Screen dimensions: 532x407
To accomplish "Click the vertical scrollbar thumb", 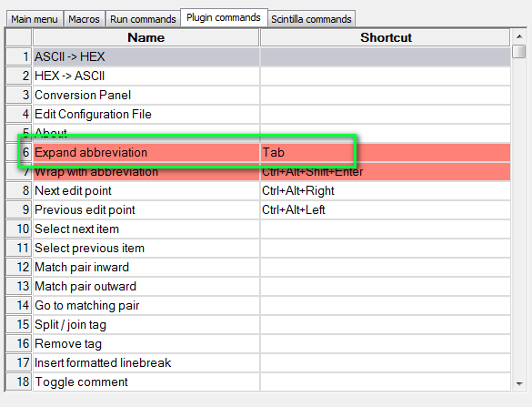I will click(x=519, y=52).
